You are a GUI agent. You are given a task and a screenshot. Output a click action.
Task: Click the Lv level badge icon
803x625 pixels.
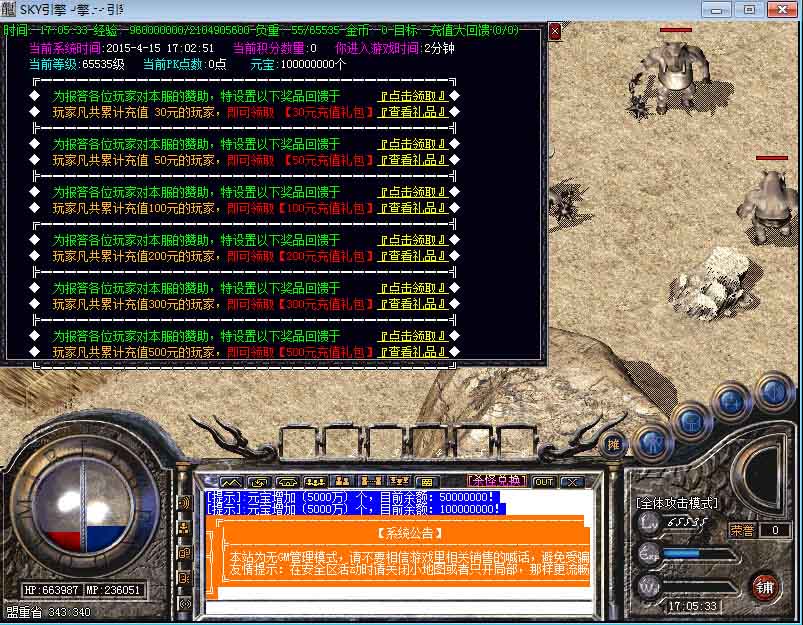(649, 523)
